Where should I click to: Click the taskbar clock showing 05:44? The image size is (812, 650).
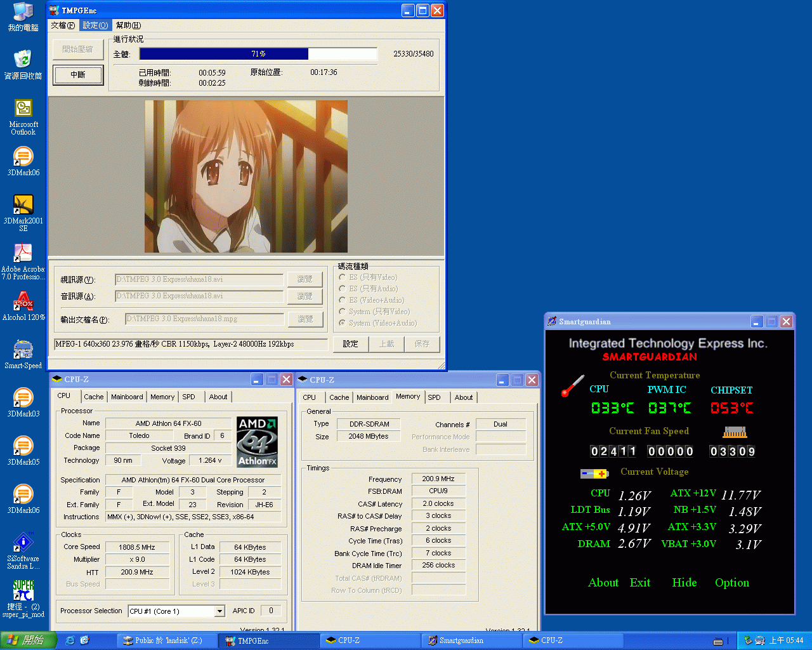coord(786,640)
